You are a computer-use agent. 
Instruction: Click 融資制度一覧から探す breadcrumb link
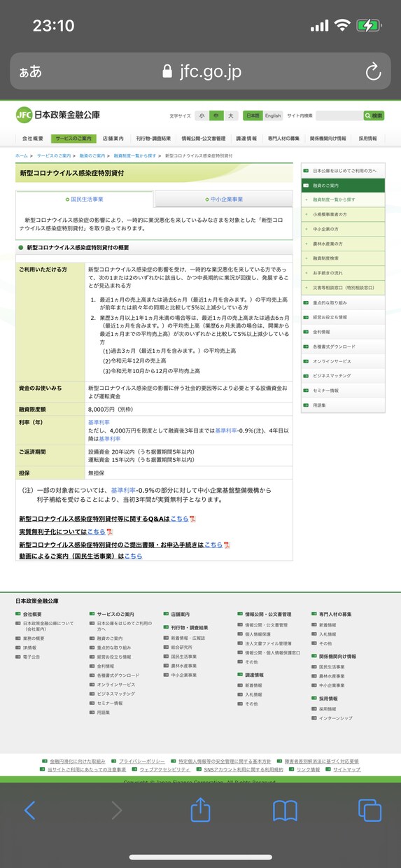(135, 155)
